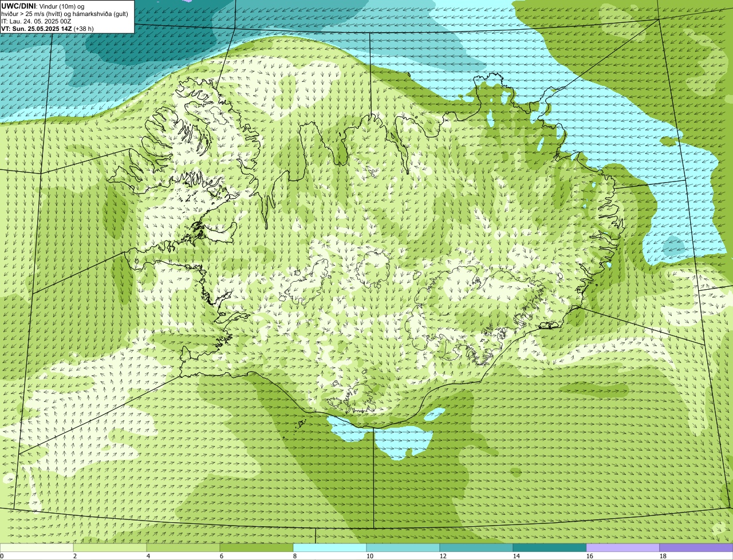This screenshot has height=560, width=733.
Task: Click scale label '6' on color bar
Action: (x=222, y=556)
